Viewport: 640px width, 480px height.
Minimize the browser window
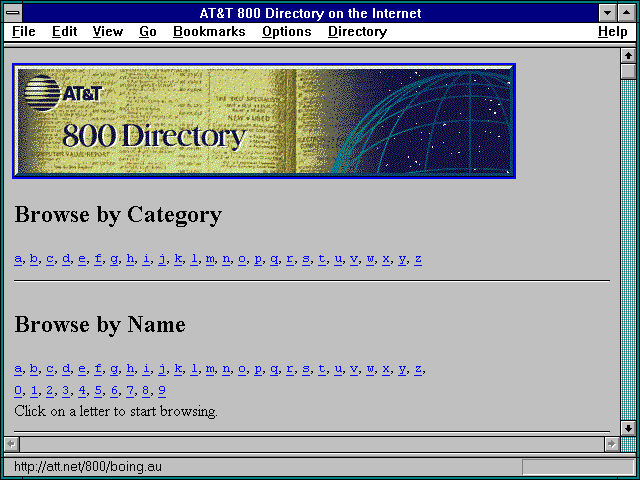tap(607, 13)
